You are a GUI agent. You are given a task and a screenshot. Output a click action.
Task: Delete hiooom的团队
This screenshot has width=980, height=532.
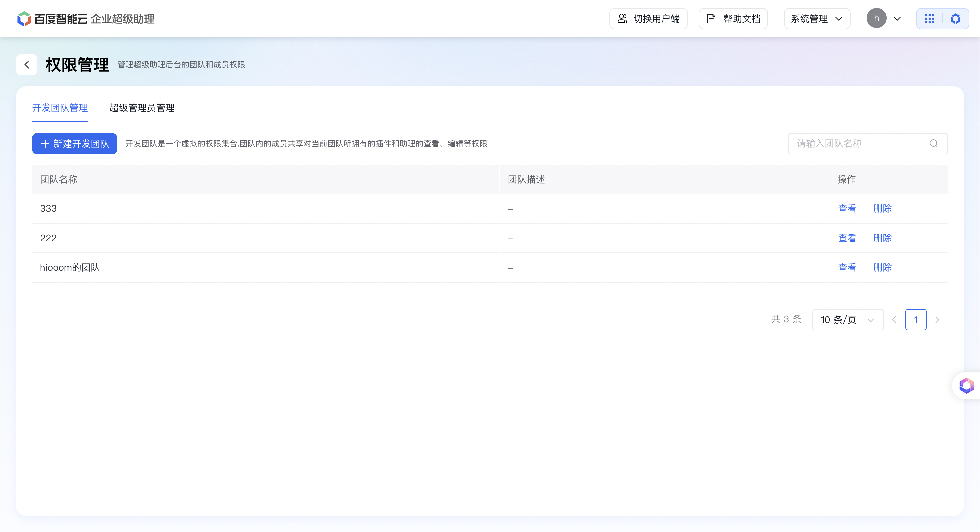coord(882,268)
